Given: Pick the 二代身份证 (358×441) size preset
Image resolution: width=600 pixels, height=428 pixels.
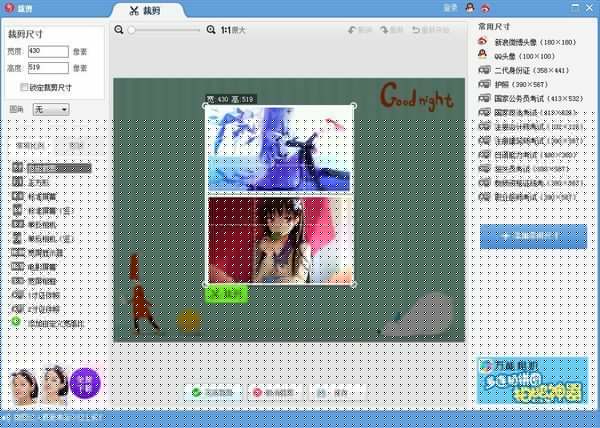Looking at the screenshot, I should tap(529, 71).
